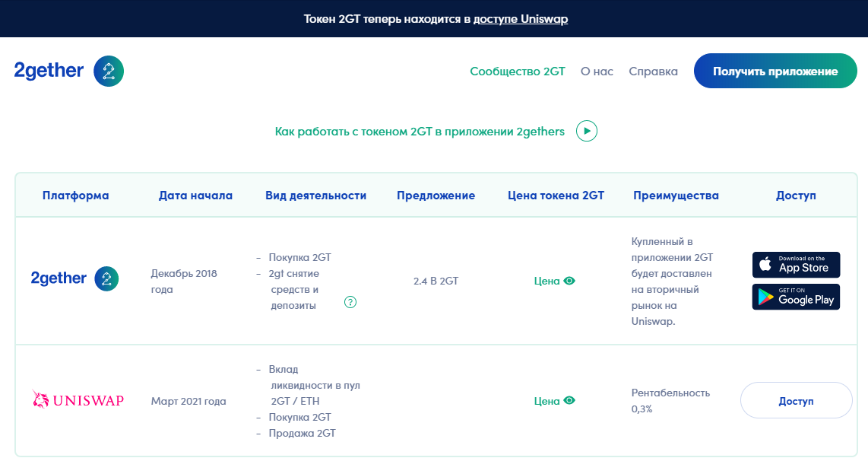Click the Вид деятельности column header
The width and height of the screenshot is (868, 458).
(315, 196)
